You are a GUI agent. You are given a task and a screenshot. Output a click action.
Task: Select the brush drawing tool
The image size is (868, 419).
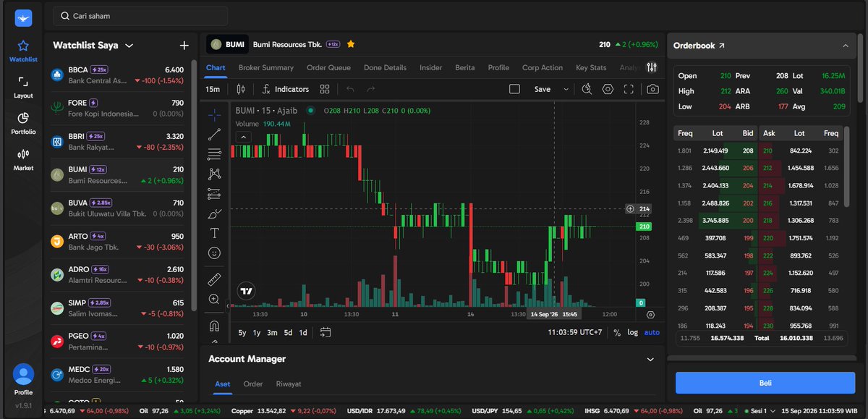point(215,213)
